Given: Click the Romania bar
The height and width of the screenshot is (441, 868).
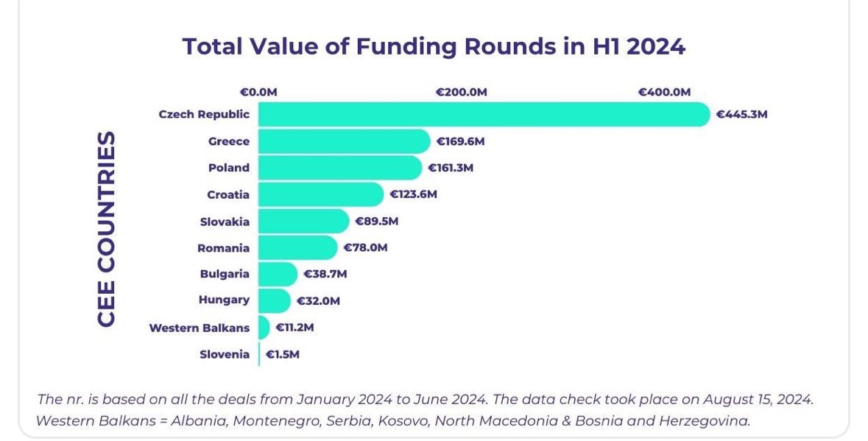Looking at the screenshot, I should pos(298,247).
